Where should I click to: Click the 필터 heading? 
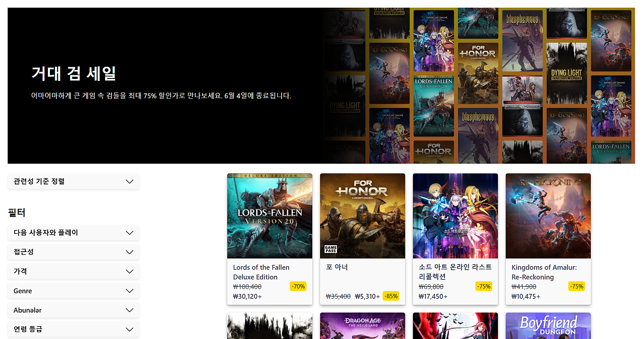(x=17, y=213)
